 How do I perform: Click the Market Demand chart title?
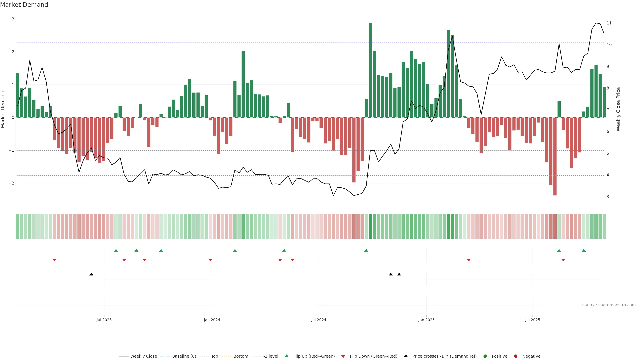point(24,5)
